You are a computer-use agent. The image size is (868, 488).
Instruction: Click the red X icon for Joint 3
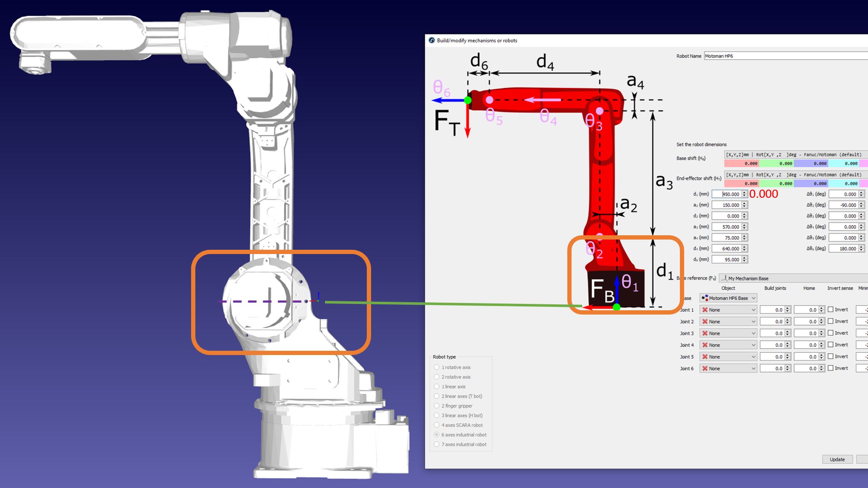point(705,333)
